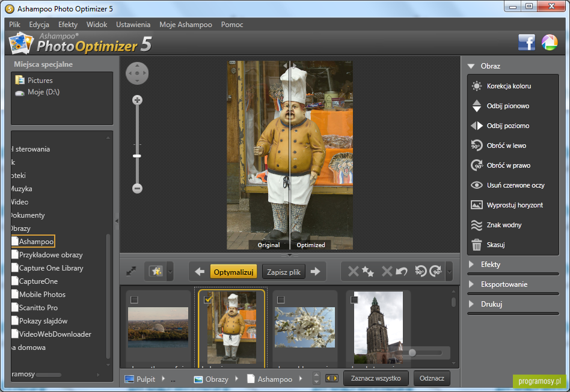Click the Wyprostuj horyzont icon

(476, 205)
